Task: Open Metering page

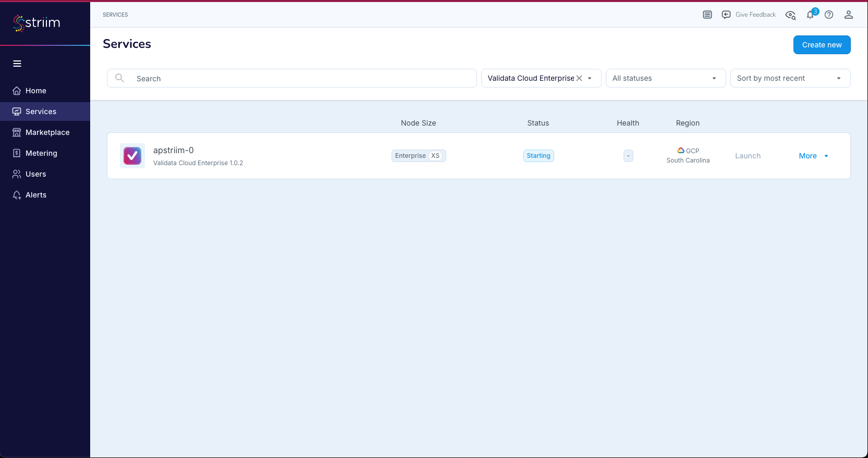Action: [41, 153]
